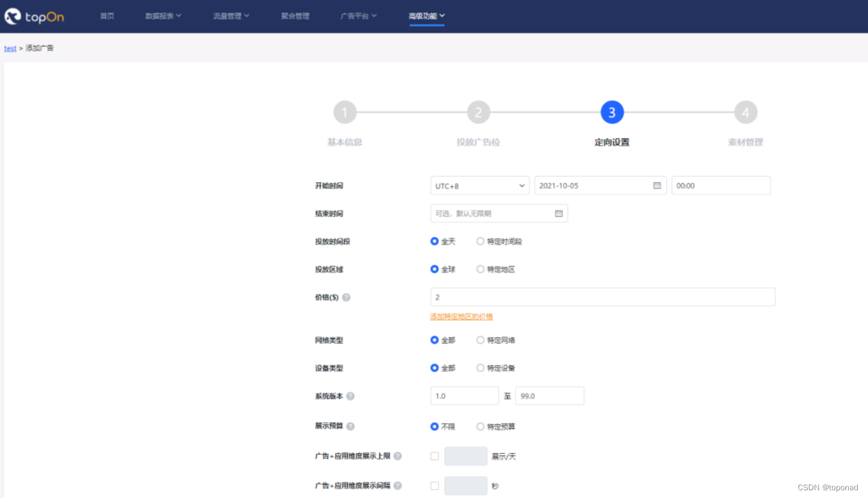Image resolution: width=868 pixels, height=498 pixels.
Task: Click minimum system version field 1.0
Action: (464, 396)
